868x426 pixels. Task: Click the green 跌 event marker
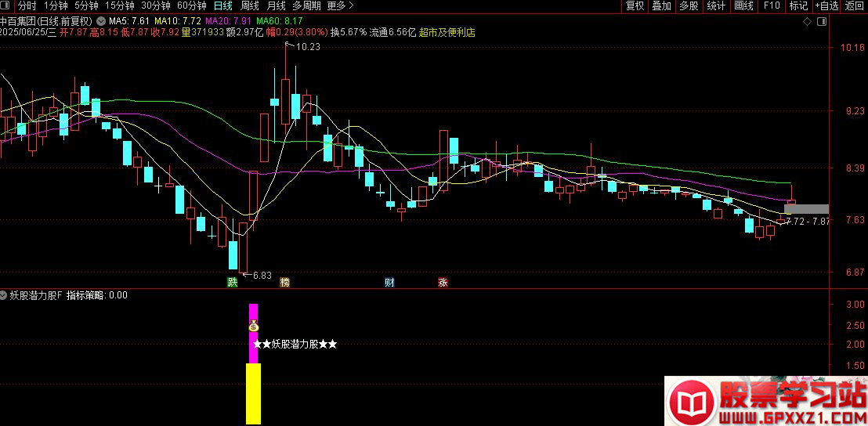pyautogui.click(x=233, y=282)
